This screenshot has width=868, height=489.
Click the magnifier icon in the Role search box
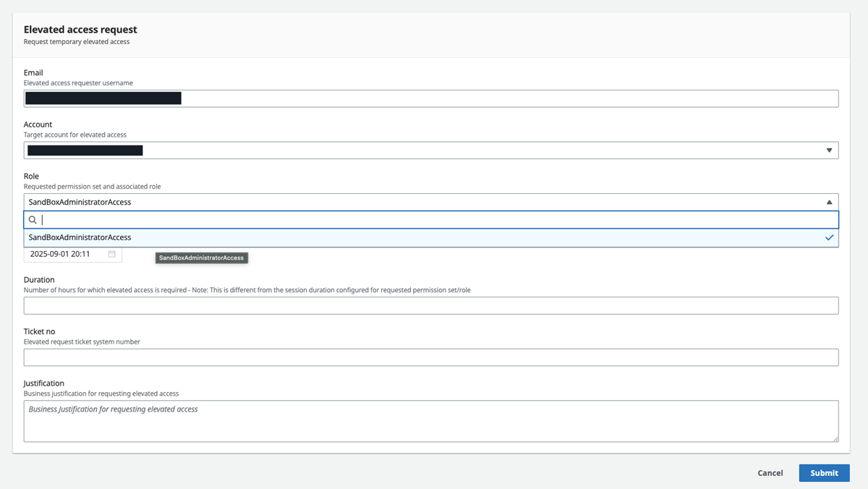click(33, 220)
